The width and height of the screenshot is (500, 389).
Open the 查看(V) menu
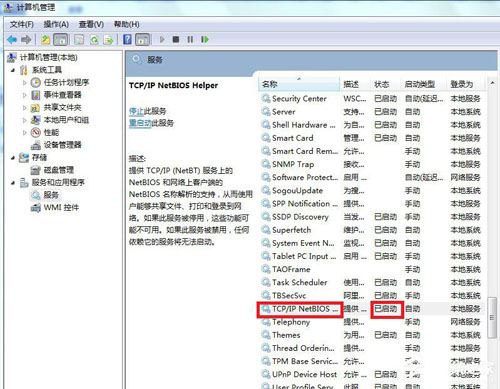(x=91, y=24)
